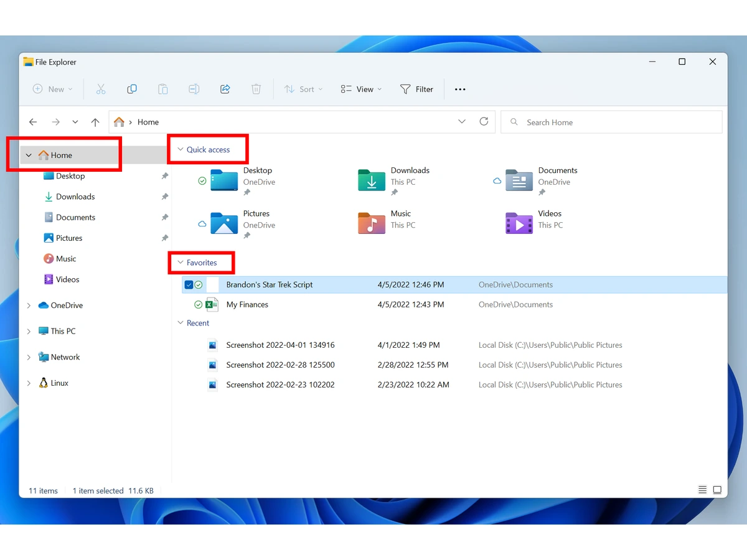Screen dimensions: 747x560
Task: Open the Music folder in Quick access
Action: pos(372,223)
